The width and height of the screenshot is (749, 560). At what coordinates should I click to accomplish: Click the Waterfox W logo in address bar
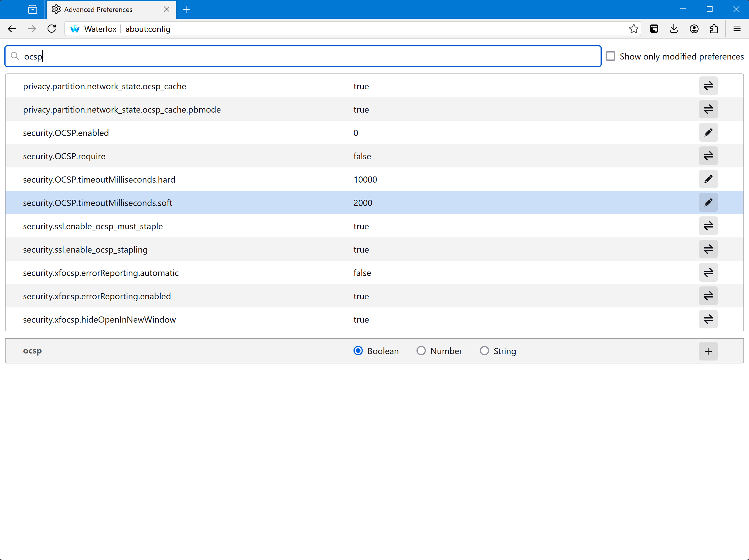pos(74,29)
